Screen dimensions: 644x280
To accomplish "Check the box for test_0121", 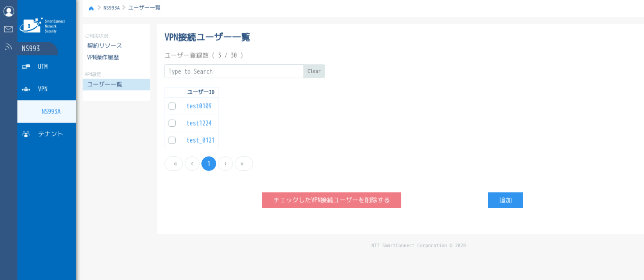I will (172, 140).
